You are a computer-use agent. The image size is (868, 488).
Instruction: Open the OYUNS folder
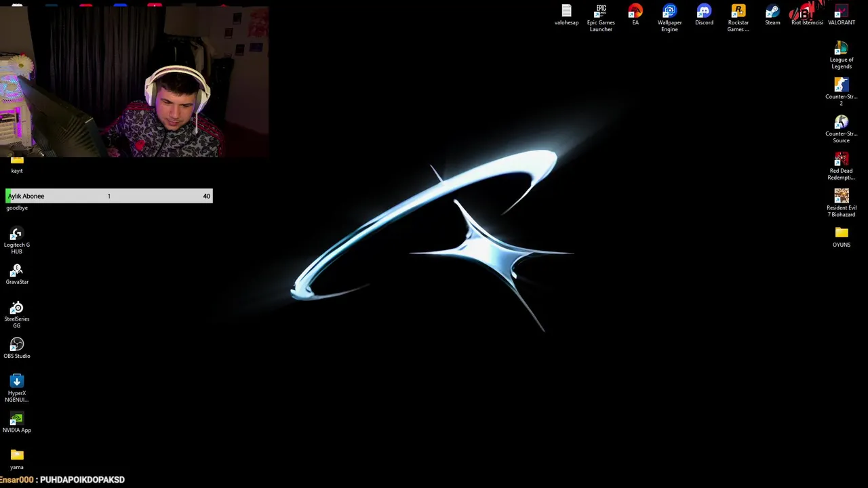842,237
